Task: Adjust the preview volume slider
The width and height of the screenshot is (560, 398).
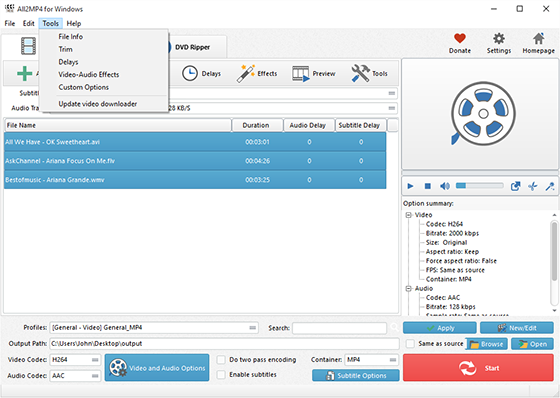Action: coord(480,185)
